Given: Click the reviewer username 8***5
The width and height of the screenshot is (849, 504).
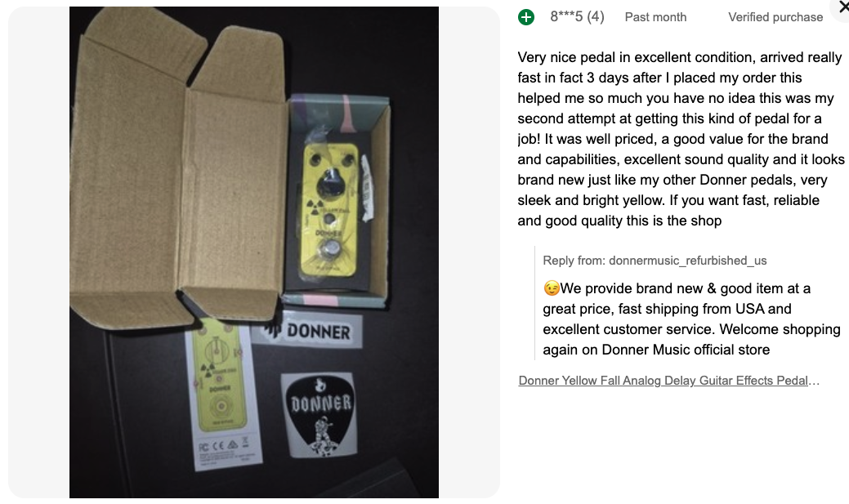Looking at the screenshot, I should pyautogui.click(x=566, y=17).
